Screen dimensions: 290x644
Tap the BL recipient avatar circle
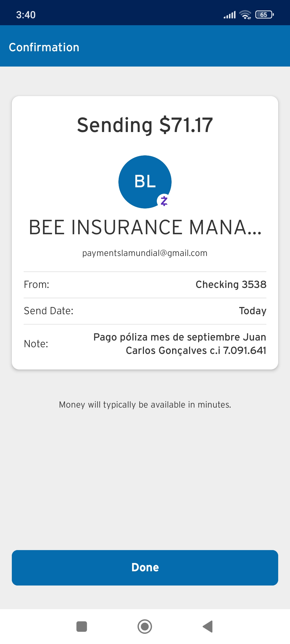pyautogui.click(x=145, y=182)
